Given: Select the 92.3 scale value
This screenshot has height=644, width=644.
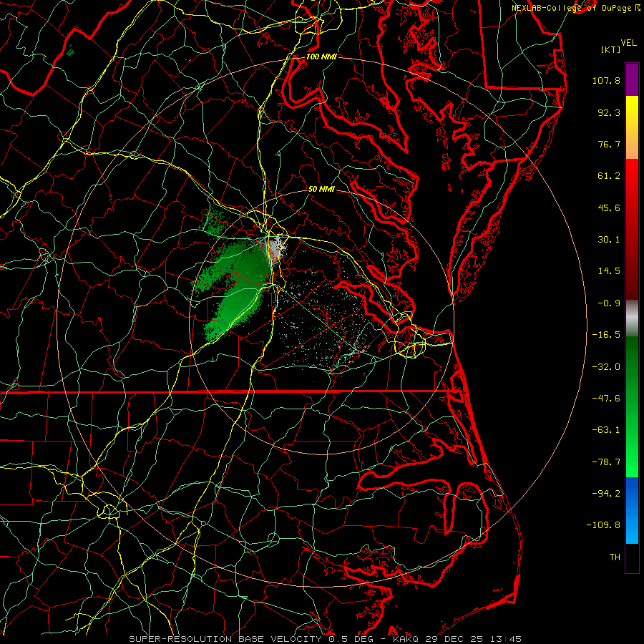Looking at the screenshot, I should tap(609, 112).
